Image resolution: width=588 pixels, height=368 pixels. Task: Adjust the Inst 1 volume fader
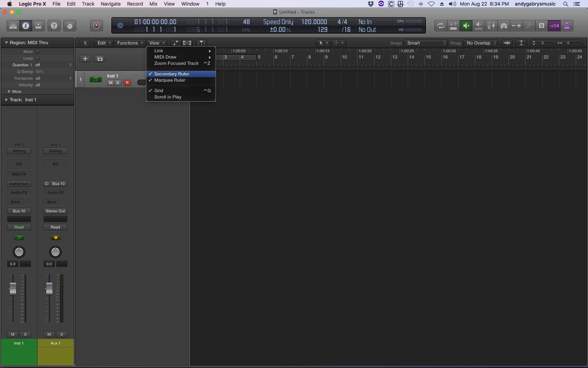(13, 288)
